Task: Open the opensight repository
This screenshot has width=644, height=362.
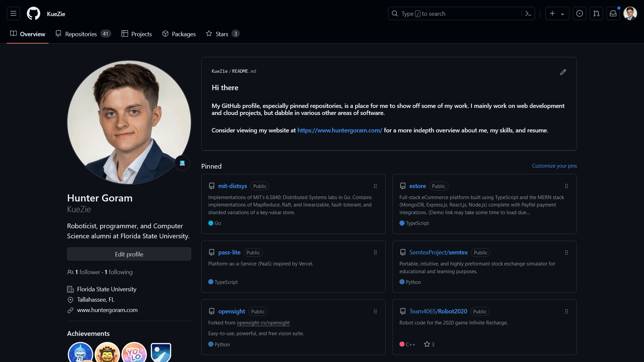Action: tap(232, 311)
